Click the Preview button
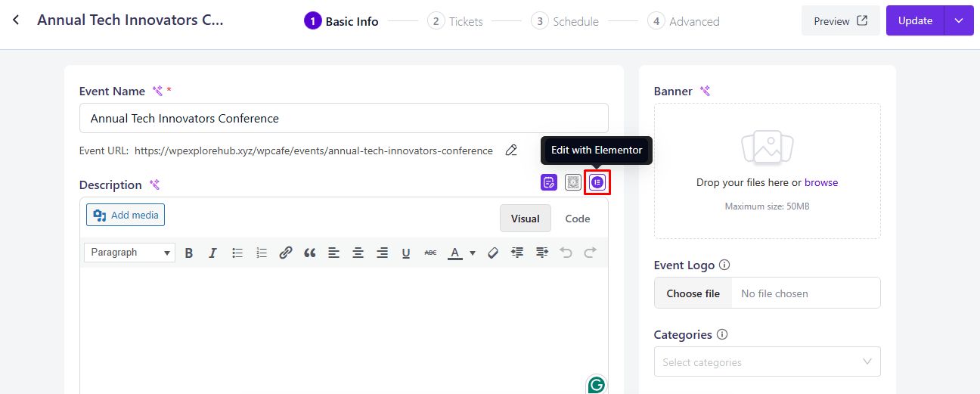Screen dimensions: 980x394 (840, 21)
